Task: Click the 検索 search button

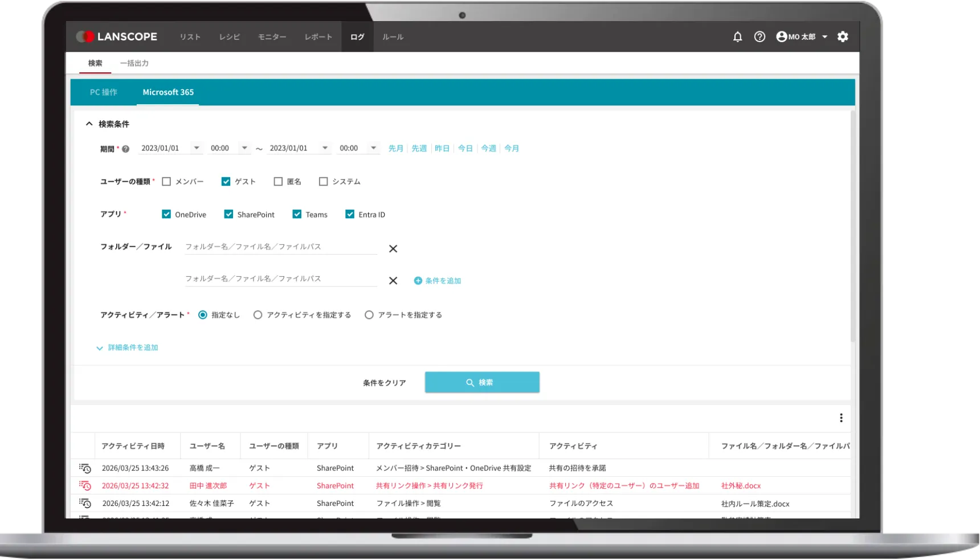Action: 481,382
